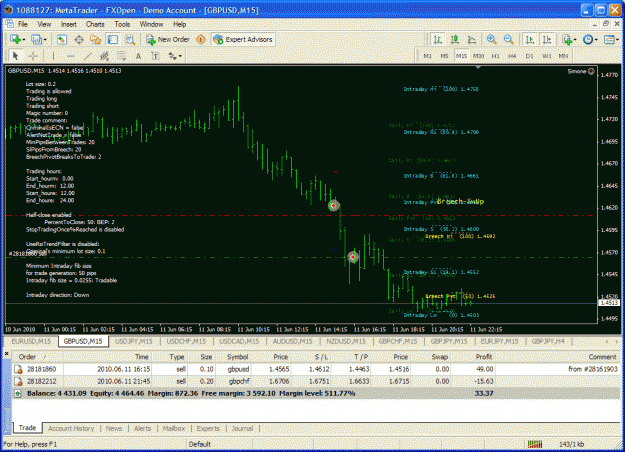The image size is (625, 452).
Task: Select the text A tool
Action: [x=138, y=56]
